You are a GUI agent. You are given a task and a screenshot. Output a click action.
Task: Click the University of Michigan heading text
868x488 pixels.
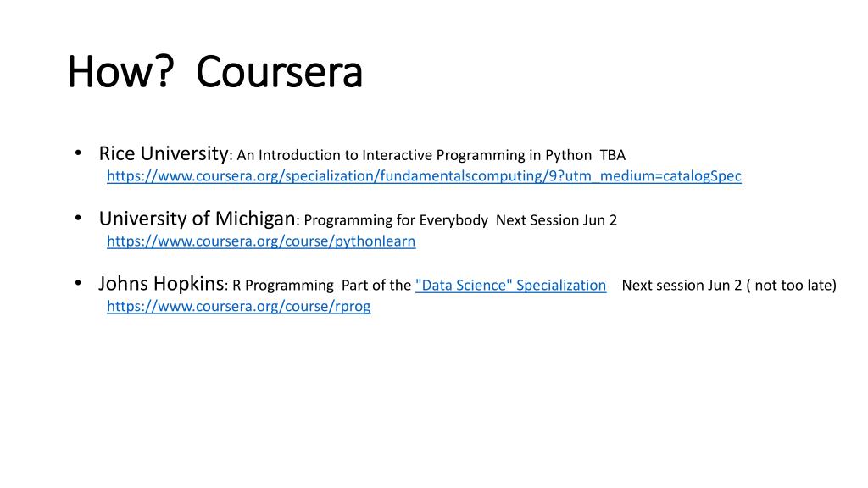(x=197, y=219)
